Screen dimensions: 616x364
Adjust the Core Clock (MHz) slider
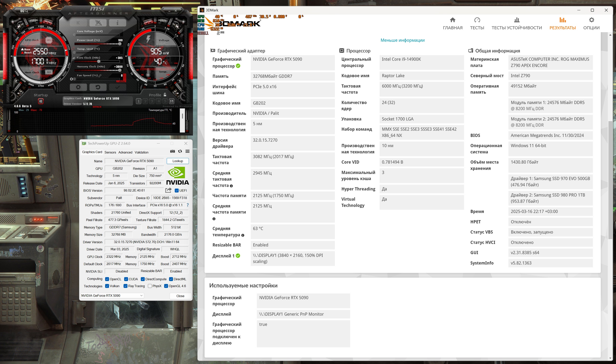(x=99, y=61)
